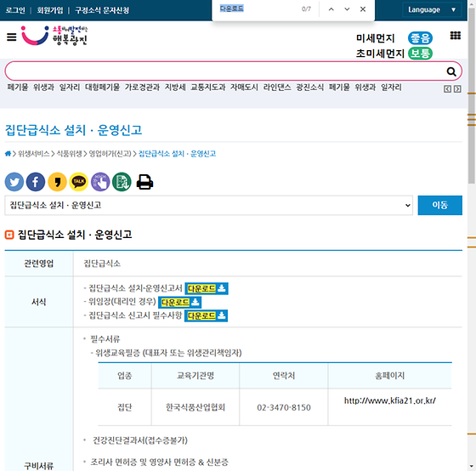The width and height of the screenshot is (476, 471).
Task: Click the 집단급식소 설치·운영신고 page title
Action: (x=73, y=130)
